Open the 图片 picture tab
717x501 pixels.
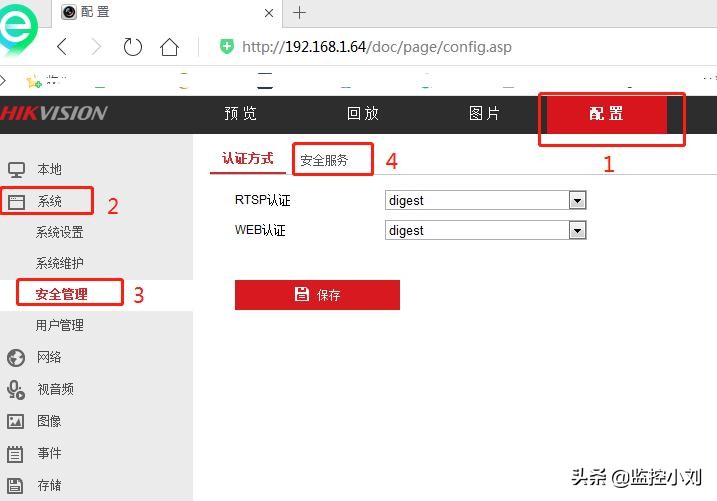pos(484,113)
